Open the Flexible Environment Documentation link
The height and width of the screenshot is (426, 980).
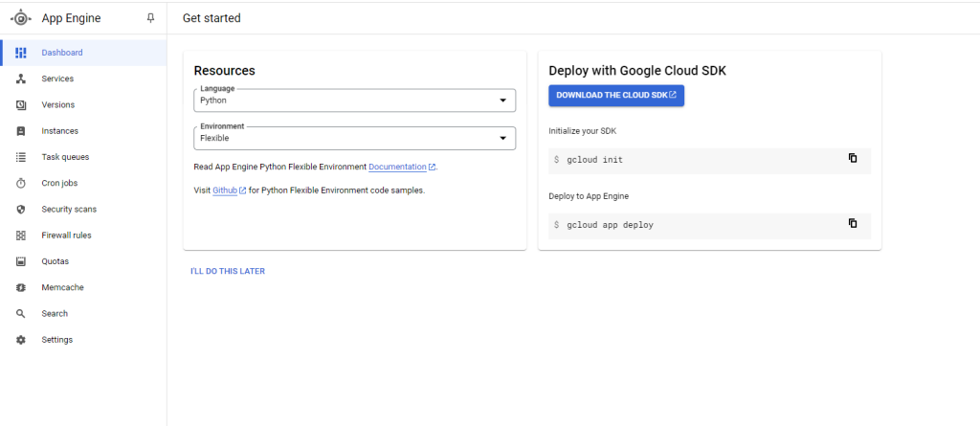point(397,167)
